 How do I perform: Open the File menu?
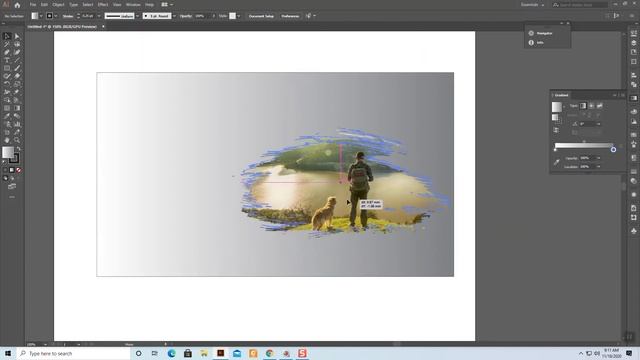coord(33,5)
